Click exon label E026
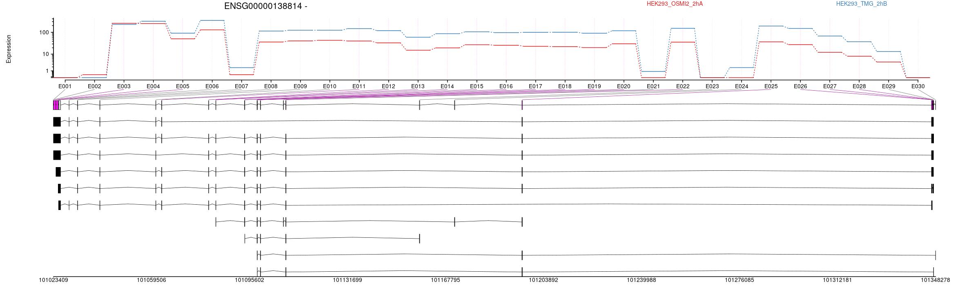The image size is (980, 286). click(x=800, y=86)
